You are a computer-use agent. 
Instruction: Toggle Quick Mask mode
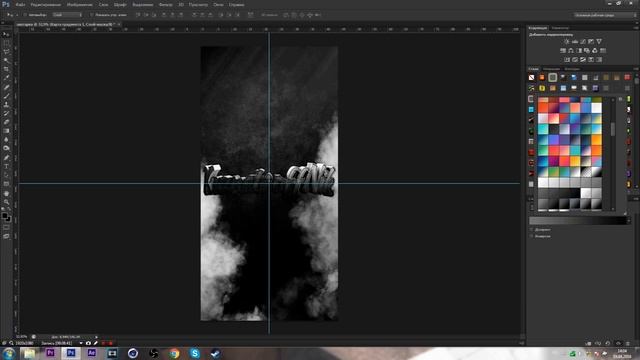[6, 227]
